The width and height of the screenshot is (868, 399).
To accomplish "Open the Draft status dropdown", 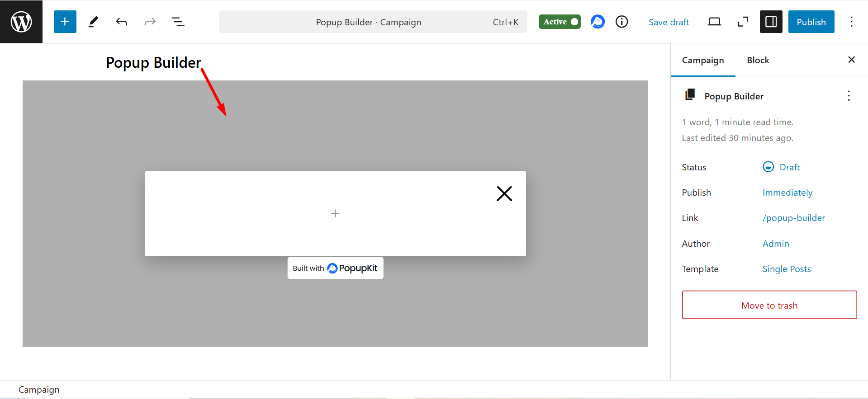I will (x=789, y=167).
